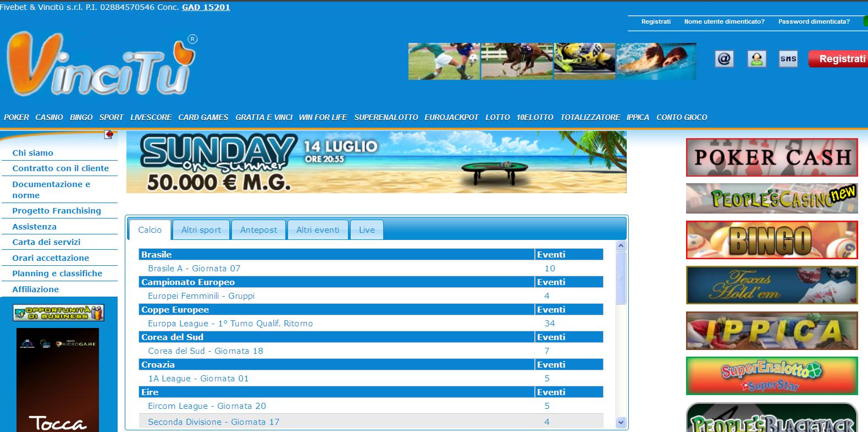Open Contratto con il cliente link

pyautogui.click(x=60, y=168)
